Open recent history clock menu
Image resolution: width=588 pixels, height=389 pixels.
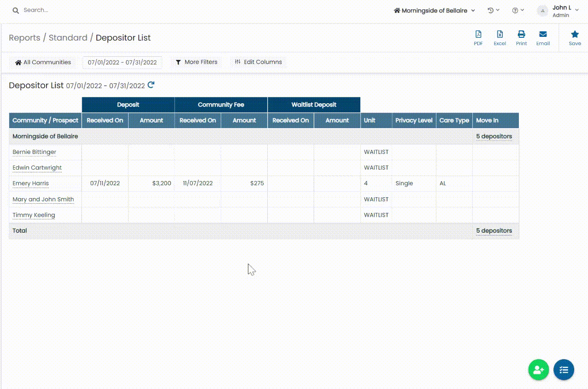pos(494,10)
